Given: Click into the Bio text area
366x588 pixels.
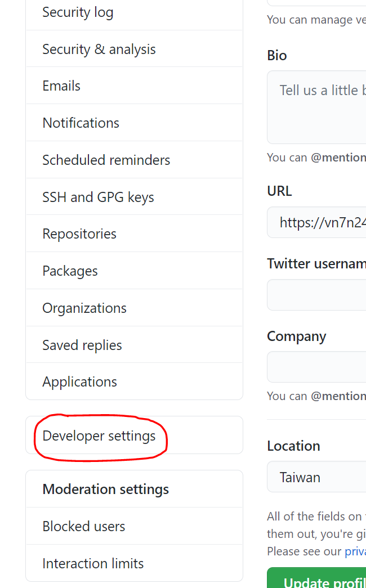Looking at the screenshot, I should [316, 107].
